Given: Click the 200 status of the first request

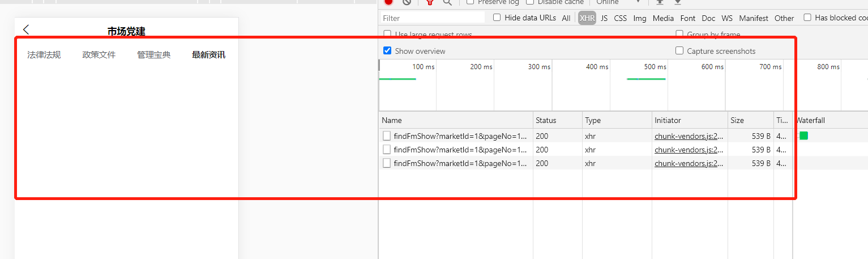Looking at the screenshot, I should tap(542, 136).
